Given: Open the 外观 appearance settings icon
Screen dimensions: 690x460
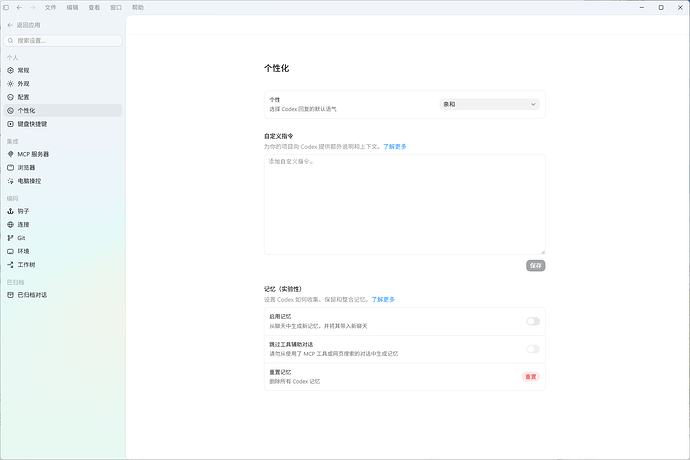Looking at the screenshot, I should 11,84.
